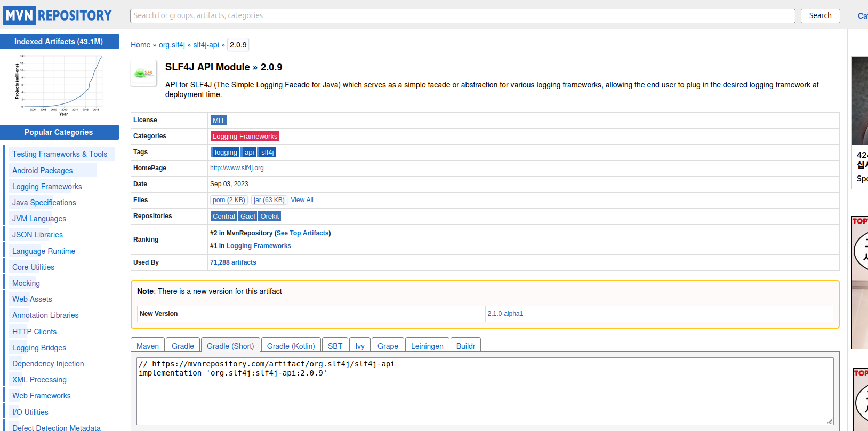The image size is (868, 431).
Task: Open the Orekit repository badge
Action: pos(270,217)
